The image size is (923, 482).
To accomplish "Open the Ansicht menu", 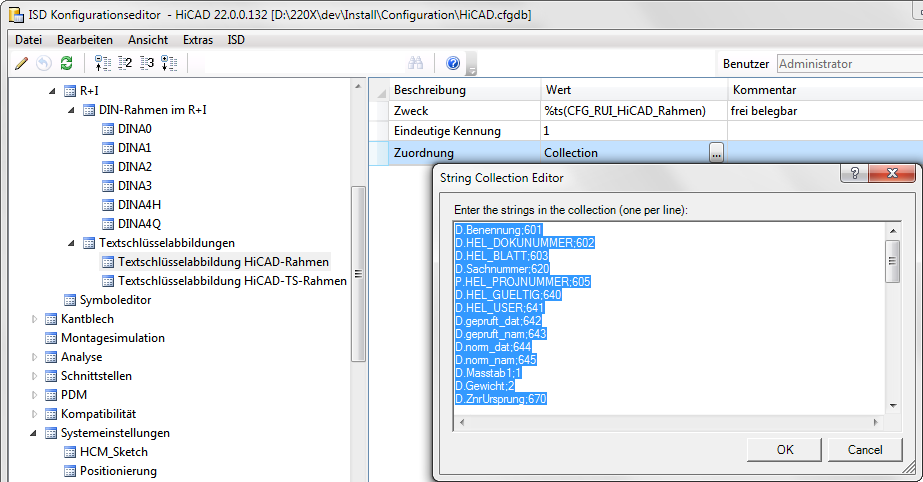I will 148,40.
